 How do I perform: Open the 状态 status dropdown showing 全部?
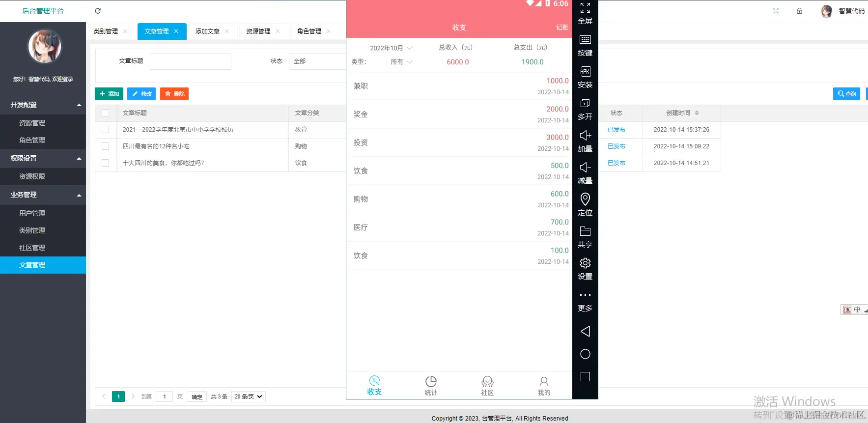click(317, 61)
